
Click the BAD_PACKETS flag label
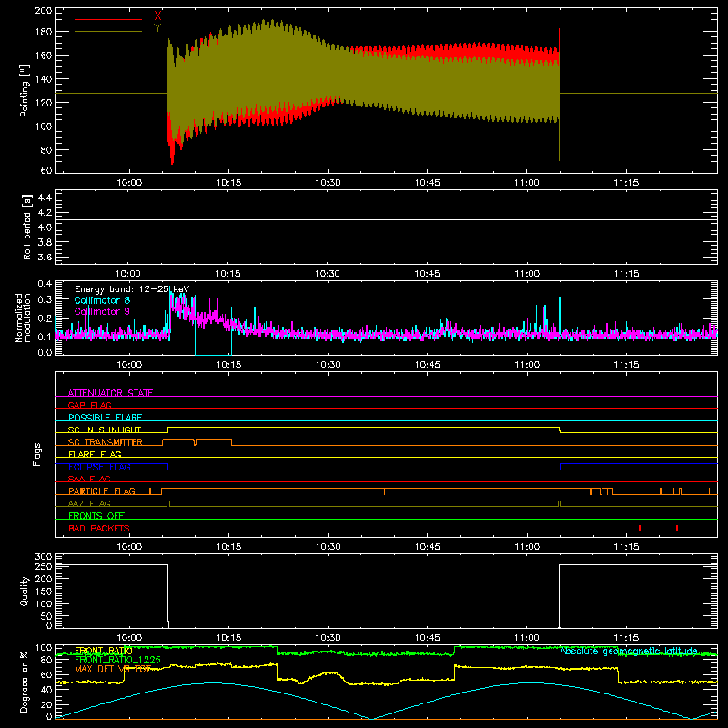99,528
